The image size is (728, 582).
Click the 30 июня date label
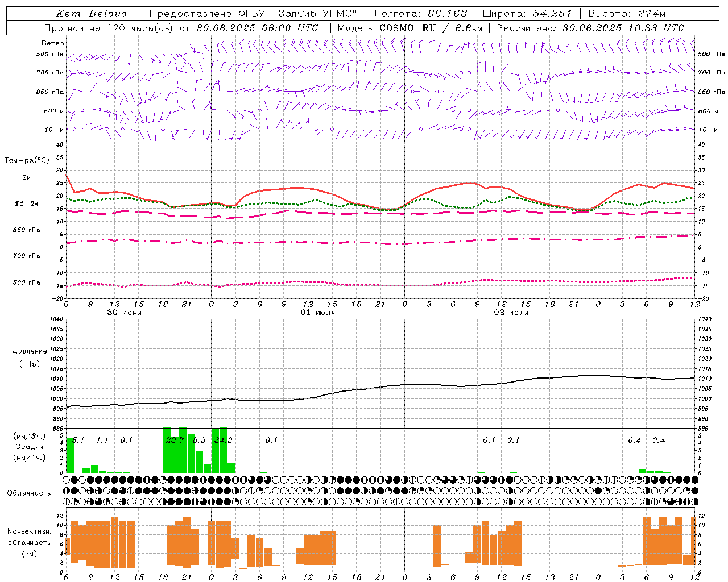click(125, 313)
